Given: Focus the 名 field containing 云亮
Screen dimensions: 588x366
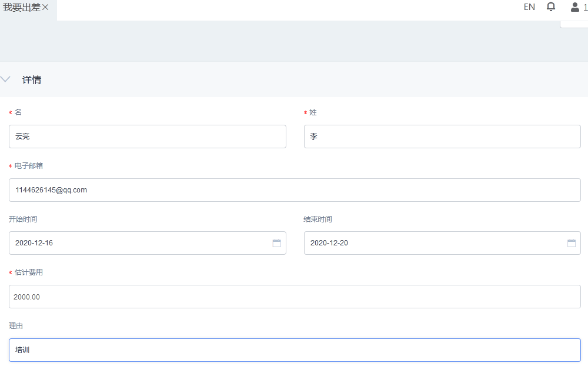Looking at the screenshot, I should point(147,137).
